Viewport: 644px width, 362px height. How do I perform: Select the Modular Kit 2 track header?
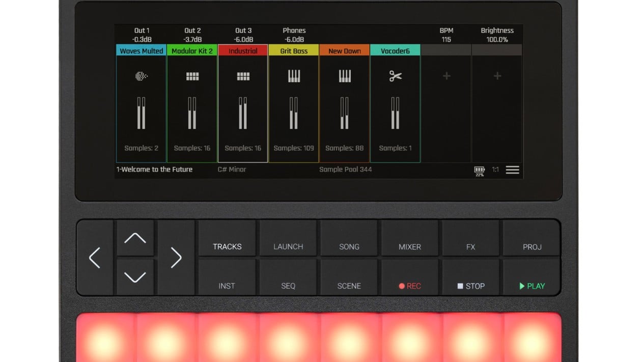pyautogui.click(x=192, y=50)
